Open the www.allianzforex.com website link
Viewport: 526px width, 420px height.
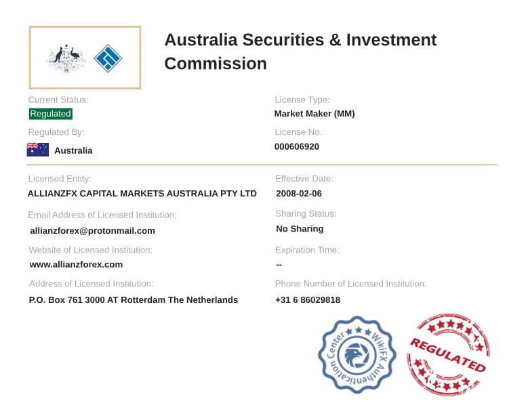coord(76,264)
